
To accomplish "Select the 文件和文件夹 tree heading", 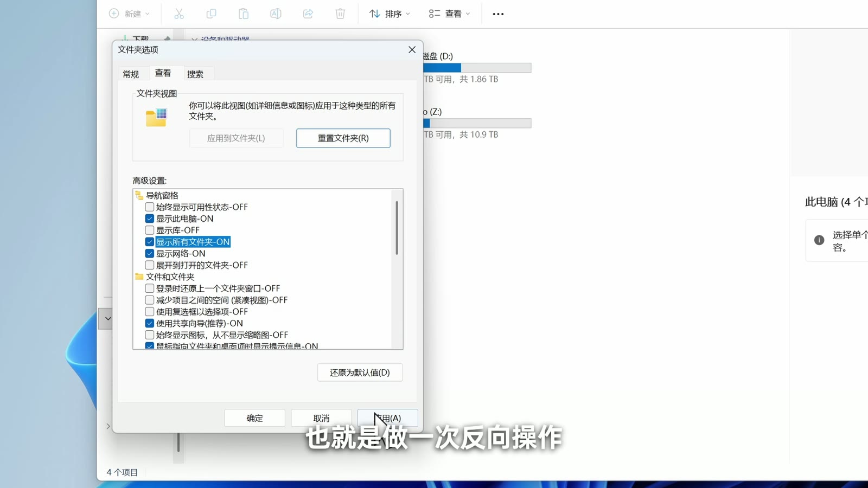I will [170, 277].
